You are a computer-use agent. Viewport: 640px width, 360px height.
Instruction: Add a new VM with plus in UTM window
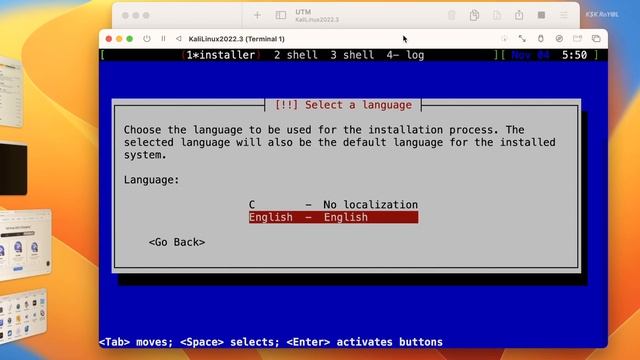257,16
